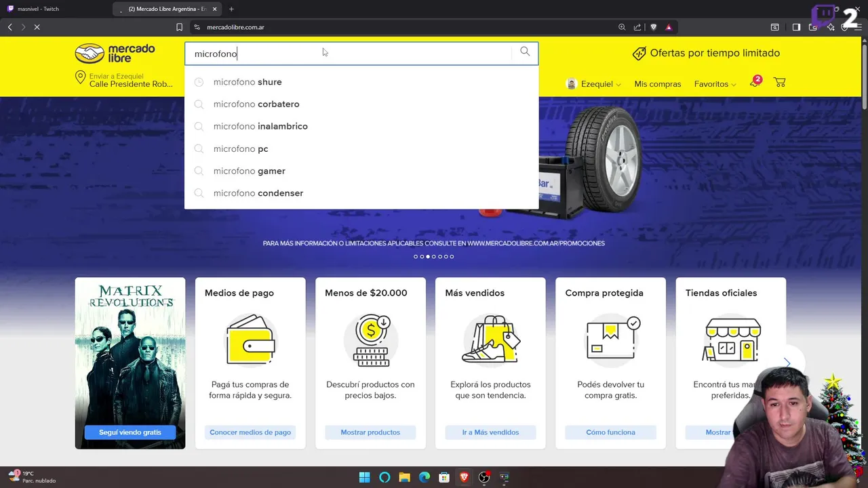Select suggestion microfono gamer
Image resolution: width=868 pixels, height=488 pixels.
[361, 171]
